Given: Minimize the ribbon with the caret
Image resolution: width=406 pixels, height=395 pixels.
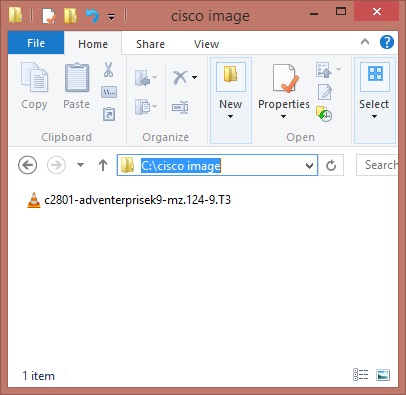Looking at the screenshot, I should (365, 42).
